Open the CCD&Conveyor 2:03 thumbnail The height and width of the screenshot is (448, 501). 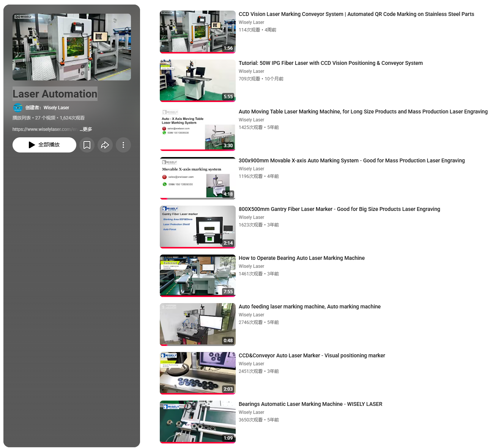198,373
